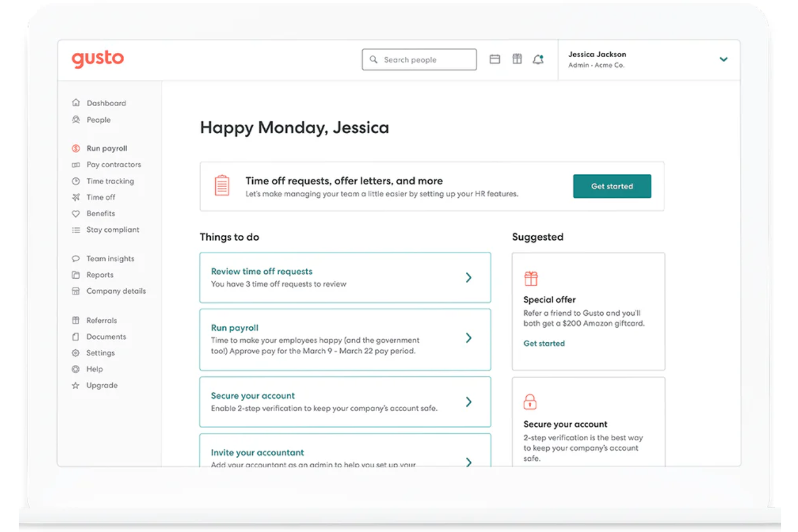Viewport: 798px width, 532px height.
Task: Open Run payroll from the sidebar
Action: pos(106,148)
